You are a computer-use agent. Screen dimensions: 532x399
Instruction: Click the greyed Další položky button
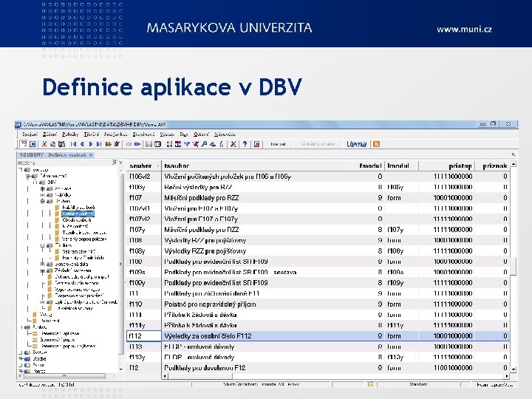tap(318, 144)
